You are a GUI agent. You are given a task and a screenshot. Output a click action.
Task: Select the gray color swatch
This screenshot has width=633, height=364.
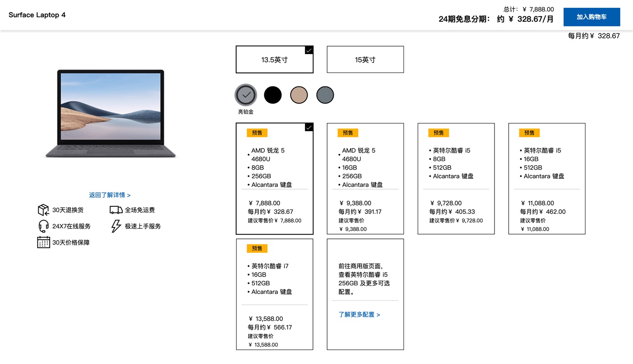pyautogui.click(x=325, y=95)
